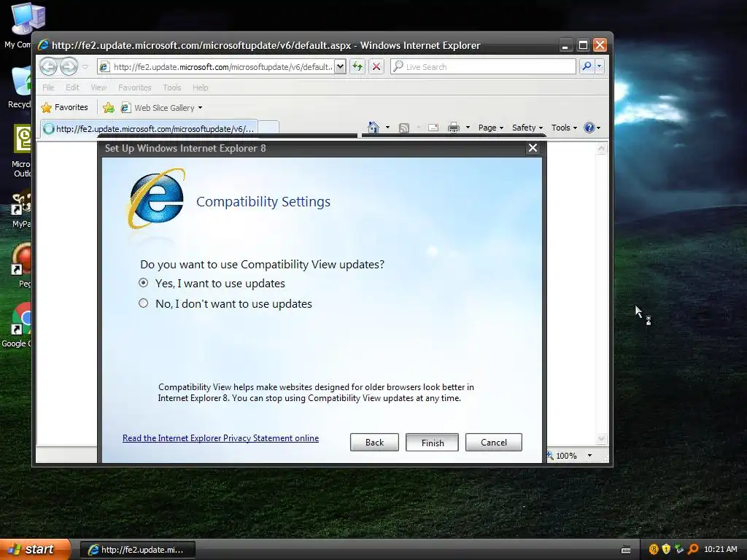
Task: Expand the Print options dropdown arrow
Action: tap(468, 128)
